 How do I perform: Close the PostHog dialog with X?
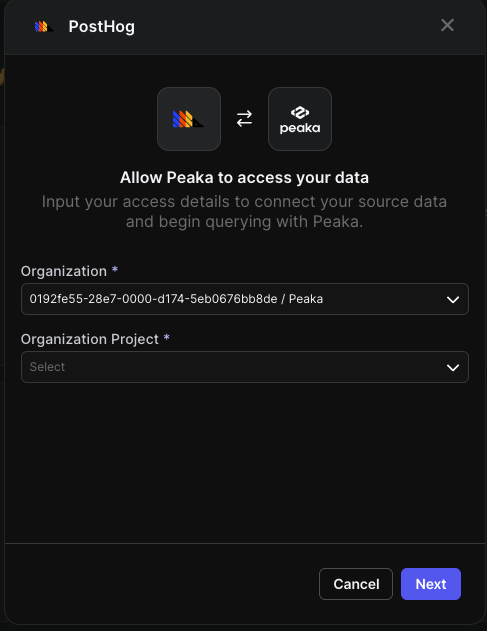[x=447, y=25]
